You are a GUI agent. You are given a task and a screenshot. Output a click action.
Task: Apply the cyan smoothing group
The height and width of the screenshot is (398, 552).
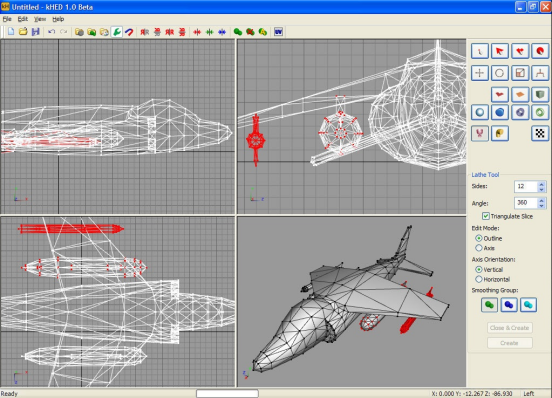528,305
